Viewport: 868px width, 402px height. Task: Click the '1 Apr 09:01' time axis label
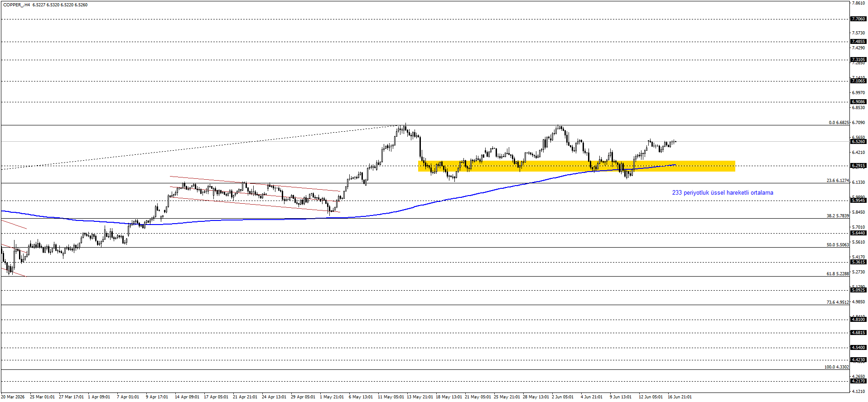pyautogui.click(x=99, y=397)
